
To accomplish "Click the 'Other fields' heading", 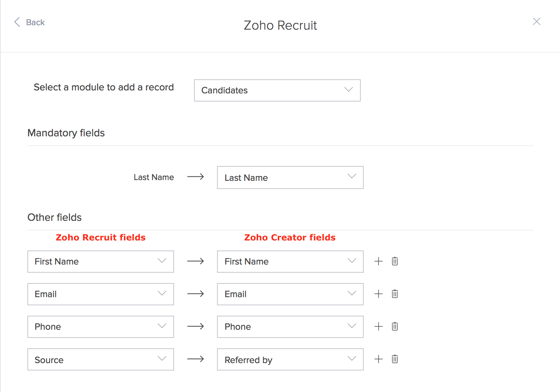I will [x=54, y=217].
